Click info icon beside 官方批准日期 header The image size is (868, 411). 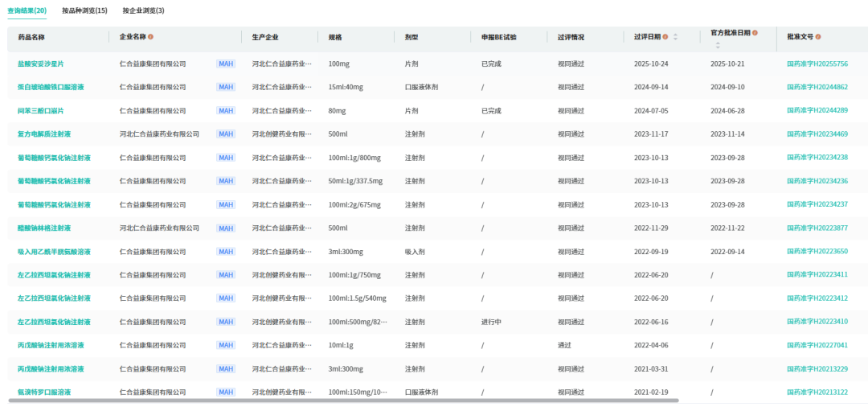coord(755,33)
